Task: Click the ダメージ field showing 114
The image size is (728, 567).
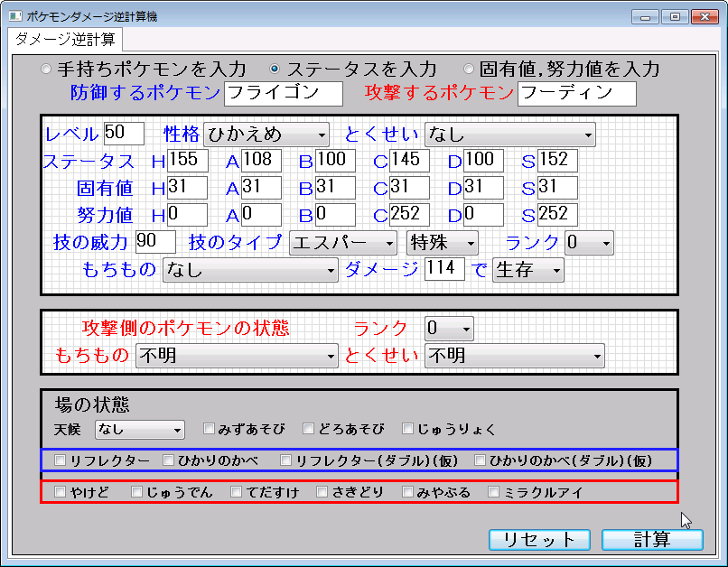Action: (444, 269)
